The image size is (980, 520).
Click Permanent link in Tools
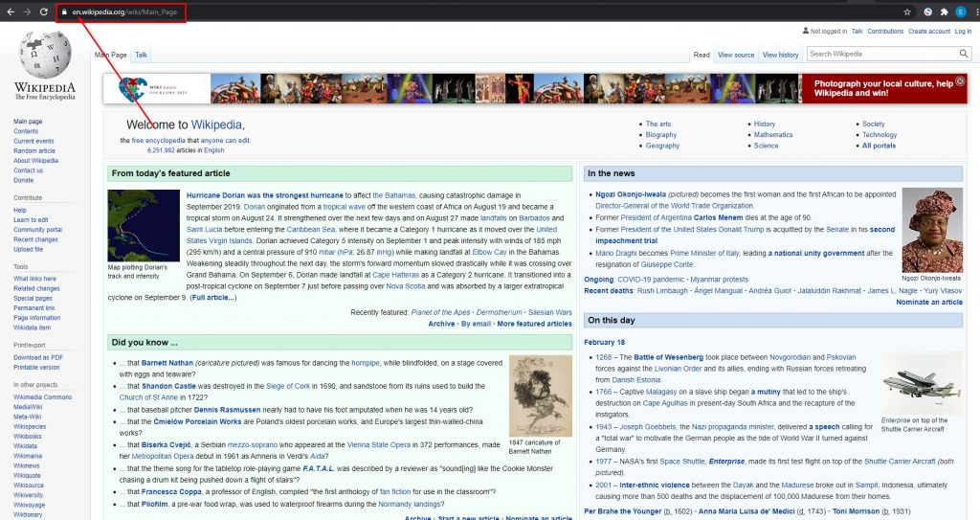pos(34,307)
